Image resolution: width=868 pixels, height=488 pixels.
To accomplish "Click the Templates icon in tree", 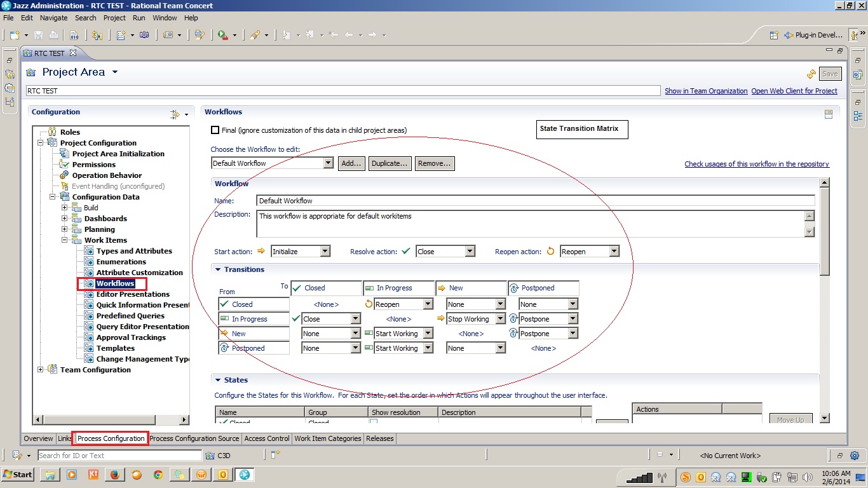I will [x=89, y=348].
